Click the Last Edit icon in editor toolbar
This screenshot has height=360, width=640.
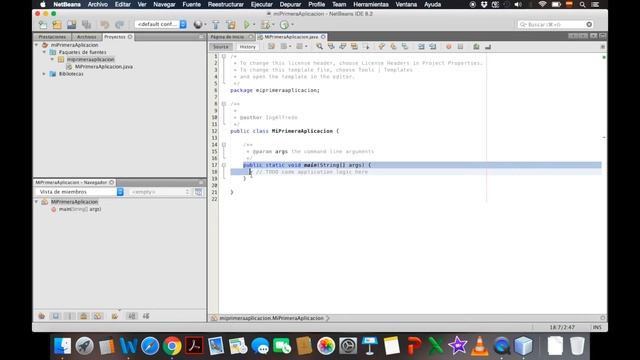tap(271, 47)
